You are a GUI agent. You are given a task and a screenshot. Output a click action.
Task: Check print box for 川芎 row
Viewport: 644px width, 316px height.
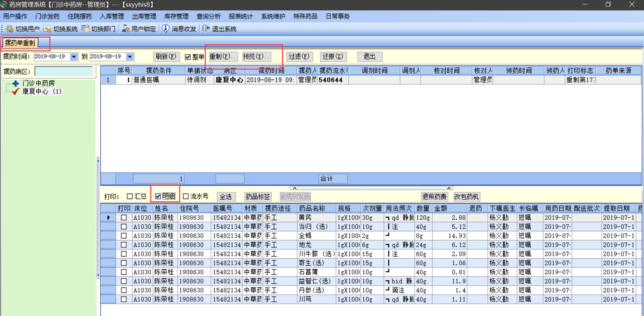click(x=124, y=299)
